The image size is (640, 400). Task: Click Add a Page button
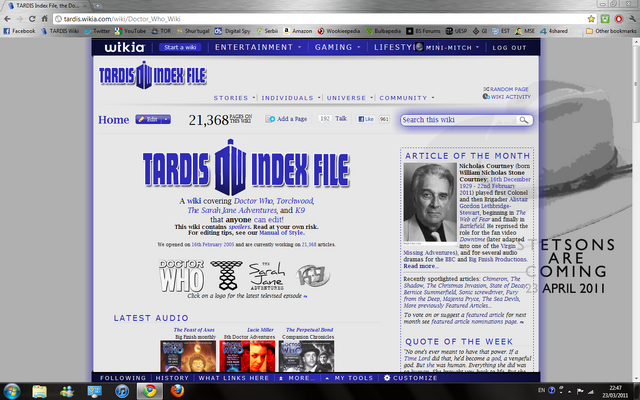[x=286, y=119]
